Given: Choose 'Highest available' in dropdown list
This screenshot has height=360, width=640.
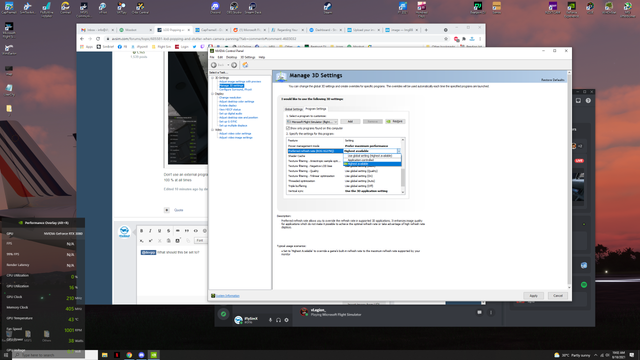Looking at the screenshot, I should [372, 164].
